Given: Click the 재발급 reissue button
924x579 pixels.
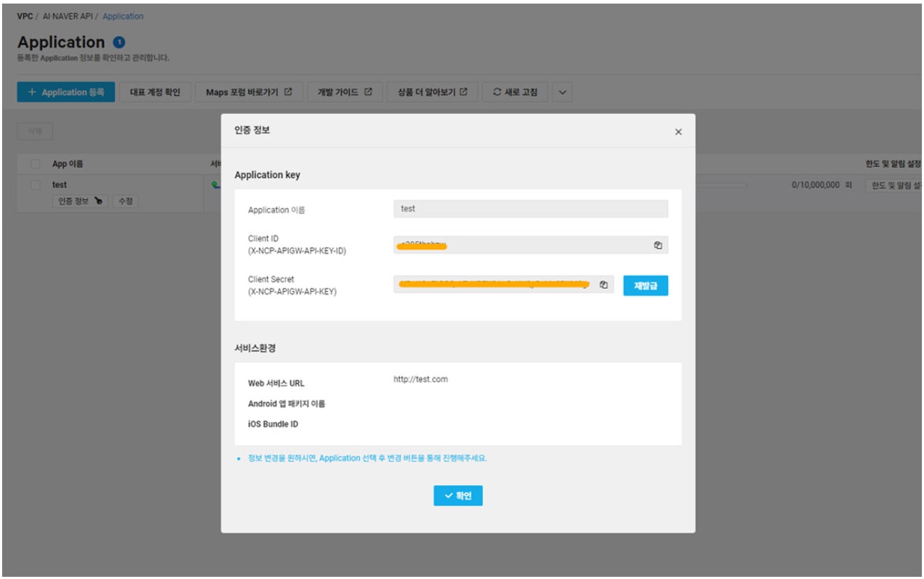Looking at the screenshot, I should tap(645, 285).
